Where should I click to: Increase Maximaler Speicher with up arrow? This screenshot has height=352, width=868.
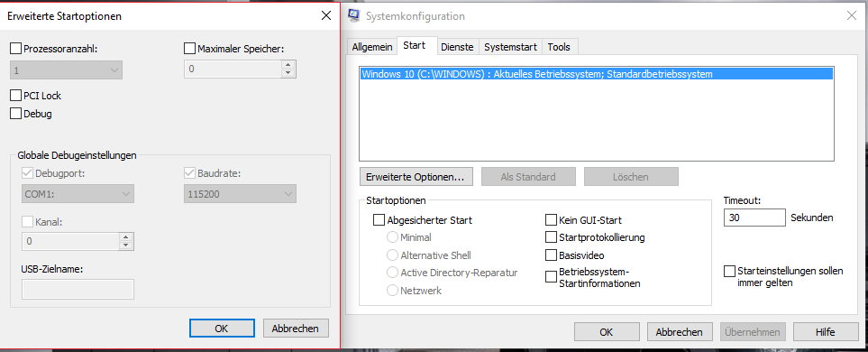click(x=288, y=64)
